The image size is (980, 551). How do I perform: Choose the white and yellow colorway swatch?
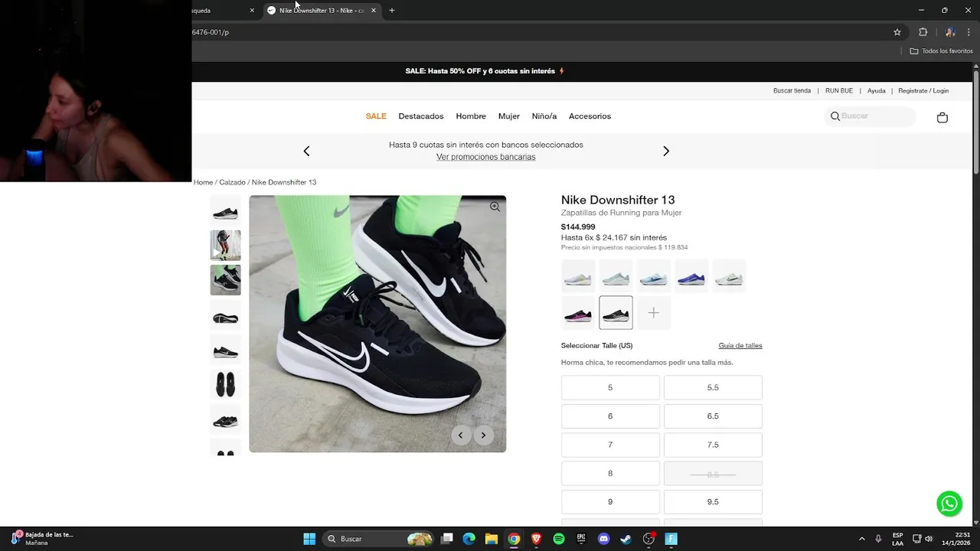pyautogui.click(x=578, y=276)
